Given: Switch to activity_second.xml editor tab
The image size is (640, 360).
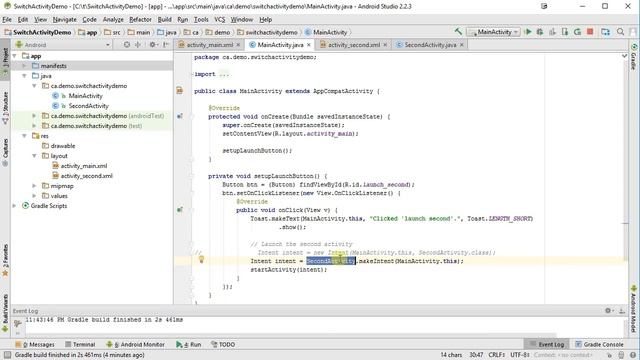Looking at the screenshot, I should (x=354, y=44).
